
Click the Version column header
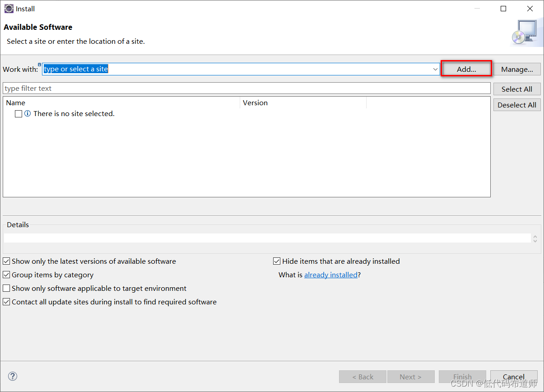303,103
